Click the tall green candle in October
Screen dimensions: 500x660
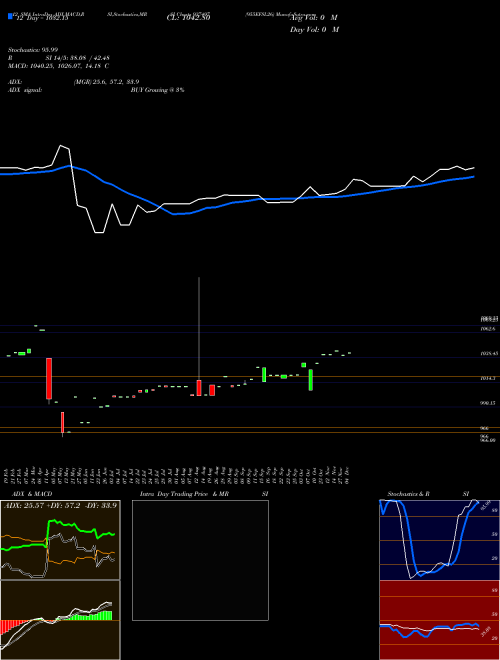tap(311, 380)
